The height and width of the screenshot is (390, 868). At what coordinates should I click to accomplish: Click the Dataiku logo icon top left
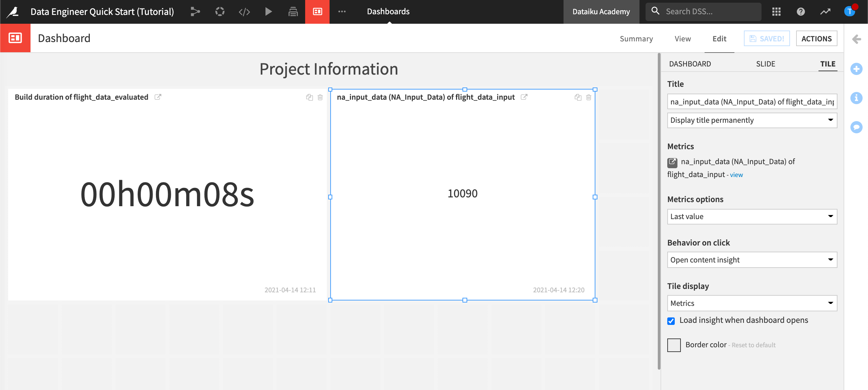click(12, 11)
